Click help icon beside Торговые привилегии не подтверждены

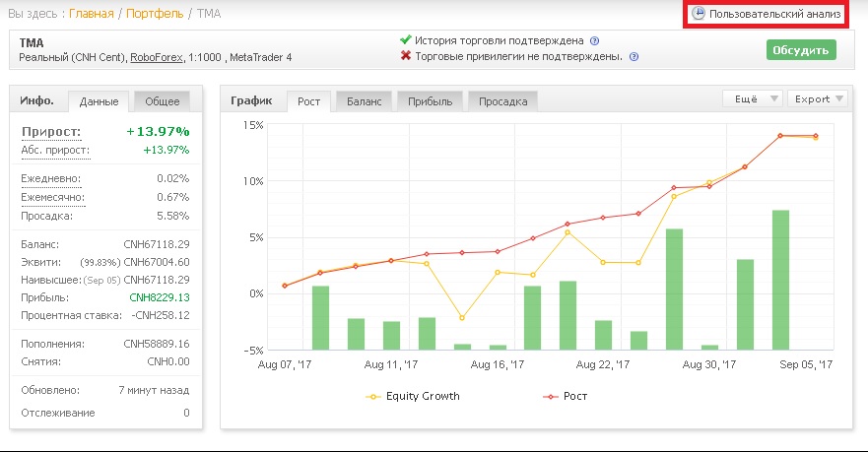click(634, 56)
